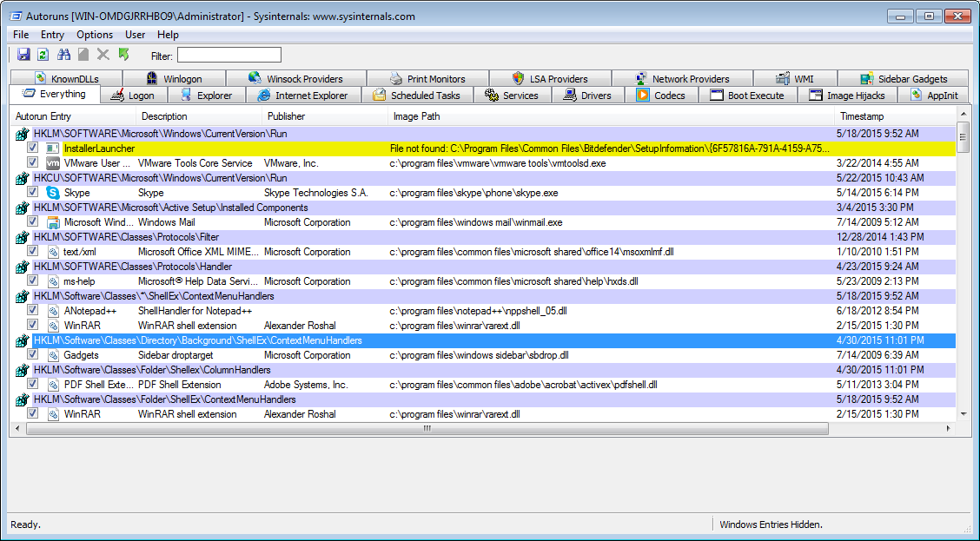Click the Windows Mail entry icon

click(x=53, y=222)
